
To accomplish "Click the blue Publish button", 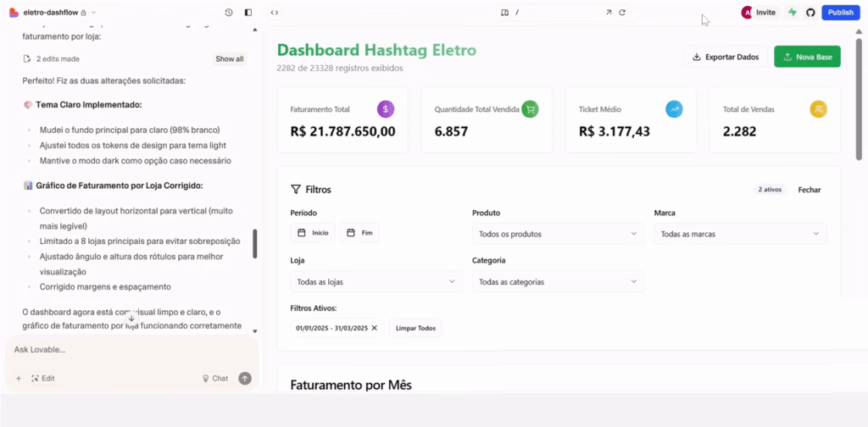I will [x=840, y=12].
